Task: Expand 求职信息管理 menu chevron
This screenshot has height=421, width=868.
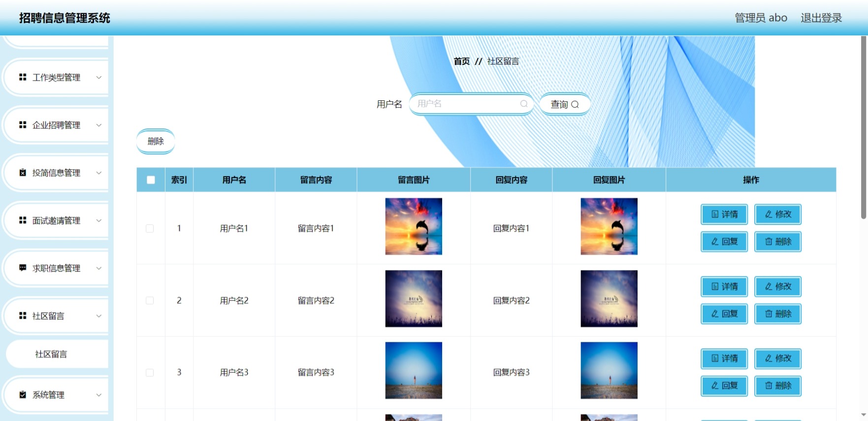Action: coord(99,268)
